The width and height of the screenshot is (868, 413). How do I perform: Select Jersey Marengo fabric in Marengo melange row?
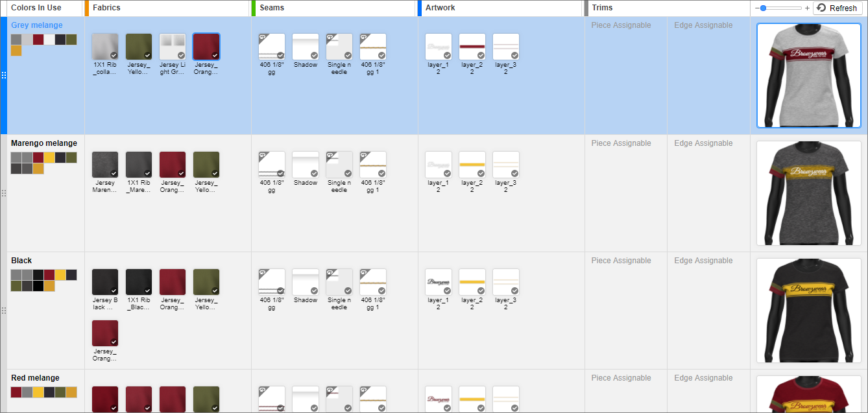pos(105,165)
